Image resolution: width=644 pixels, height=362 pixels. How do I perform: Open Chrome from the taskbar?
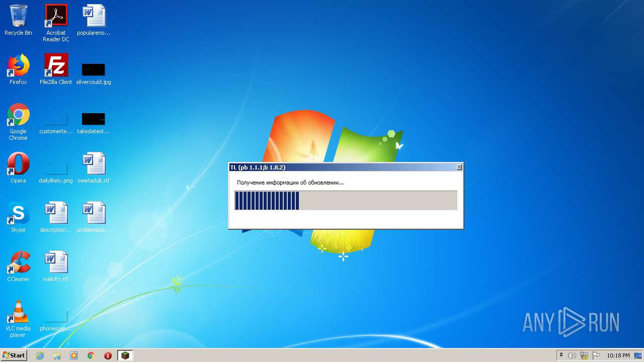click(91, 355)
